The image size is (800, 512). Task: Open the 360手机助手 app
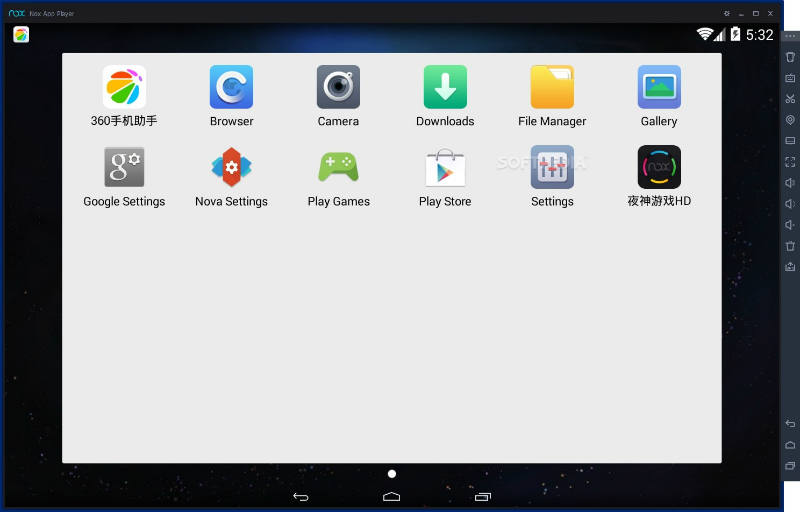pos(124,88)
